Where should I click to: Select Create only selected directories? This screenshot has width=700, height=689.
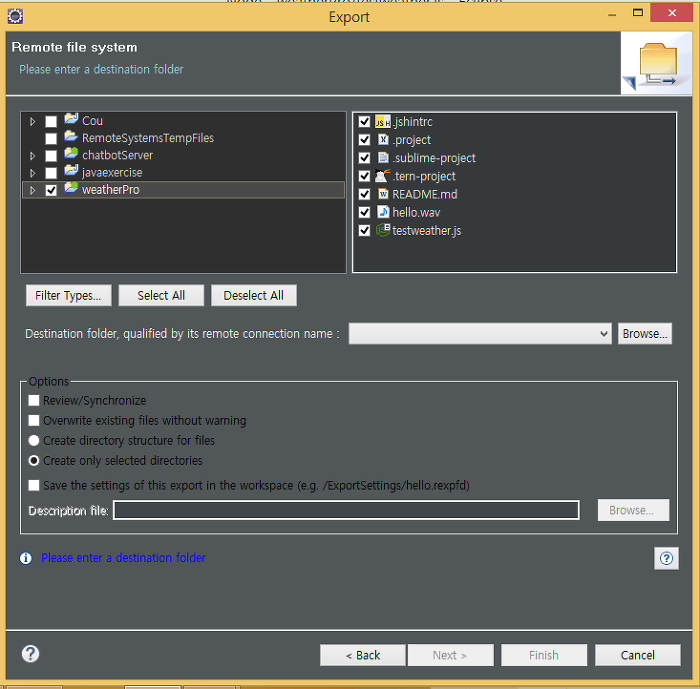pos(33,460)
